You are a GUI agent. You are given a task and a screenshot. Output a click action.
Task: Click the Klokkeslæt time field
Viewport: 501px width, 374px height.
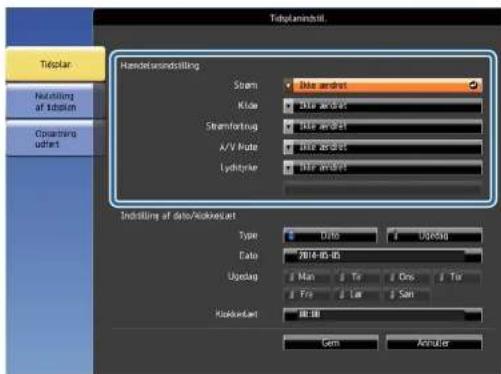[382, 315]
